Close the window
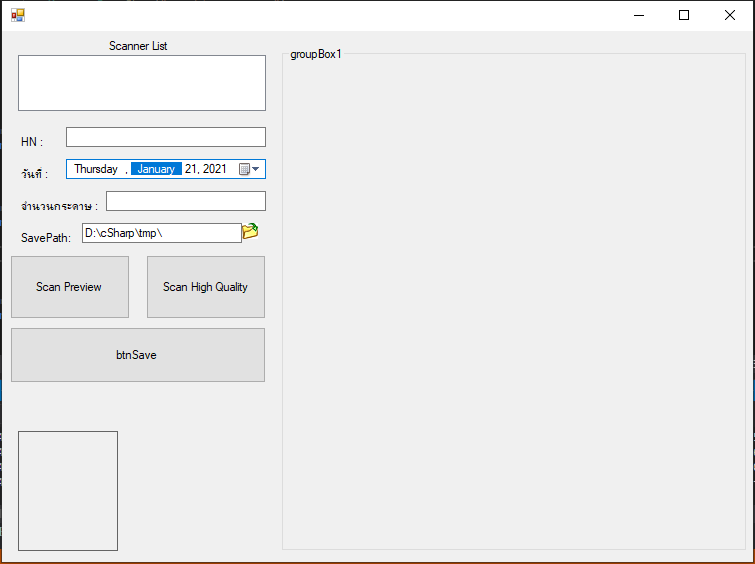 click(x=729, y=15)
